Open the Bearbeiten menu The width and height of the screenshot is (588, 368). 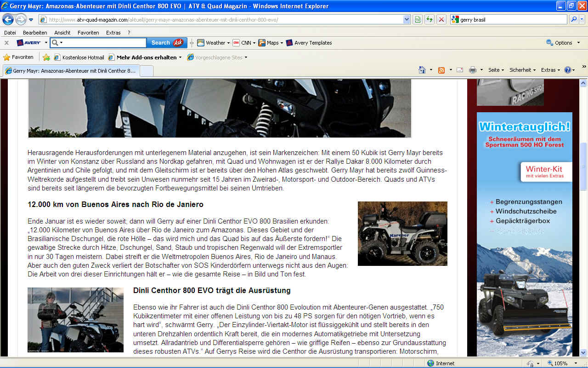pyautogui.click(x=35, y=33)
